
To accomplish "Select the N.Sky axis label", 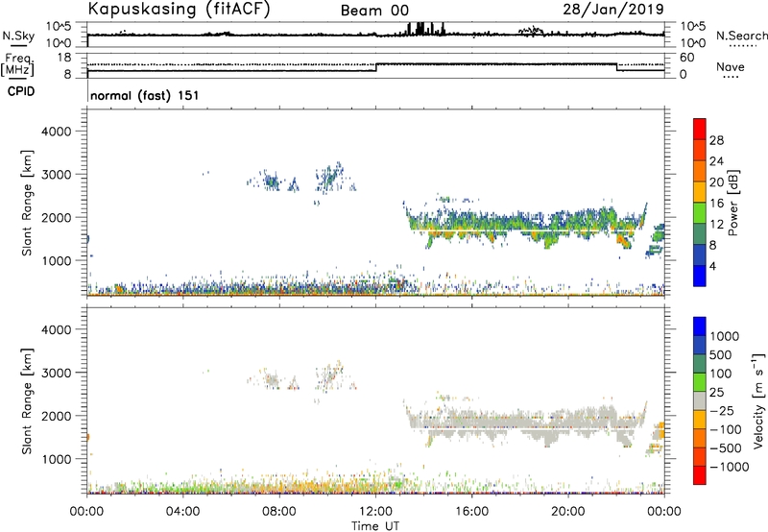I will (18, 36).
